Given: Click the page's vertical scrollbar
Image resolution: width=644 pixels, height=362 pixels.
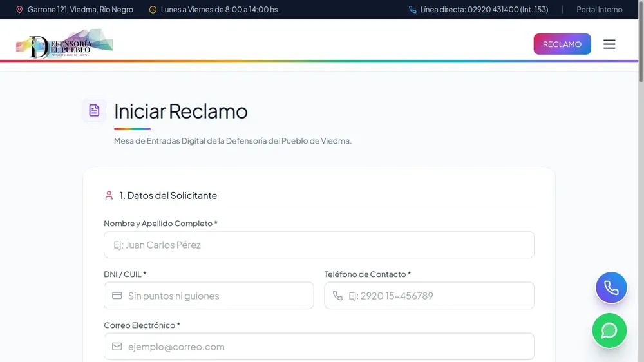Looking at the screenshot, I should [641, 41].
